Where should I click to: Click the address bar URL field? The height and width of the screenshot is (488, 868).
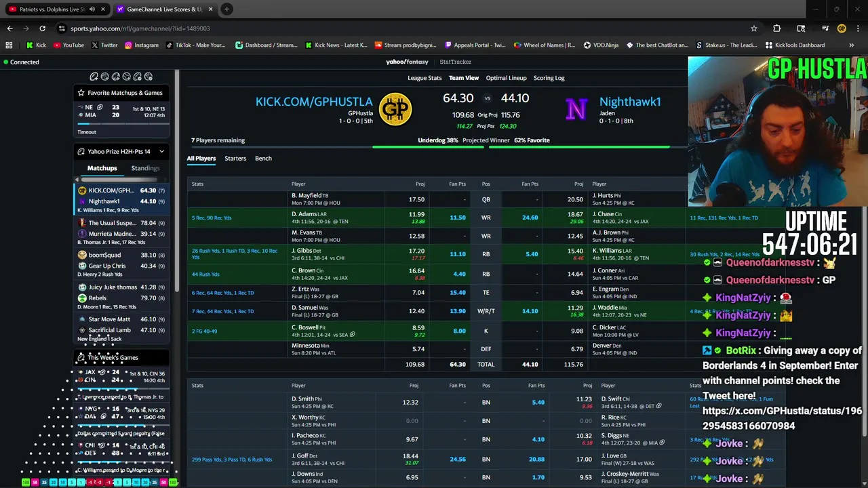407,28
